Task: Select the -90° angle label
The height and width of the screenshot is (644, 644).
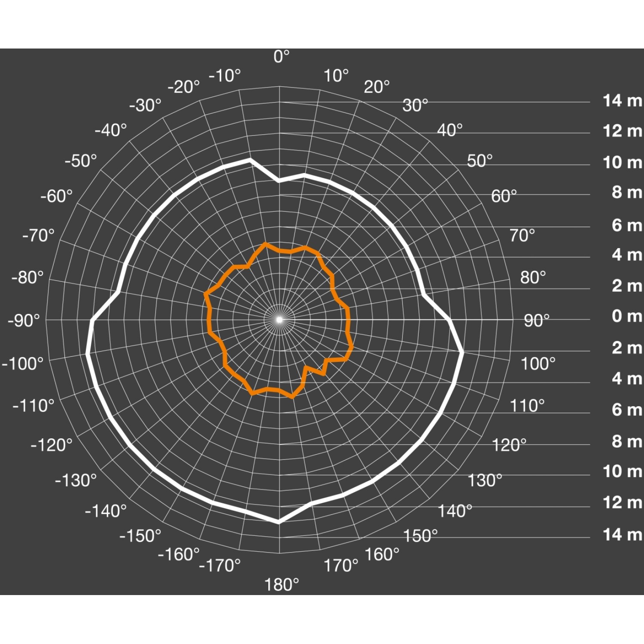Action: (24, 320)
